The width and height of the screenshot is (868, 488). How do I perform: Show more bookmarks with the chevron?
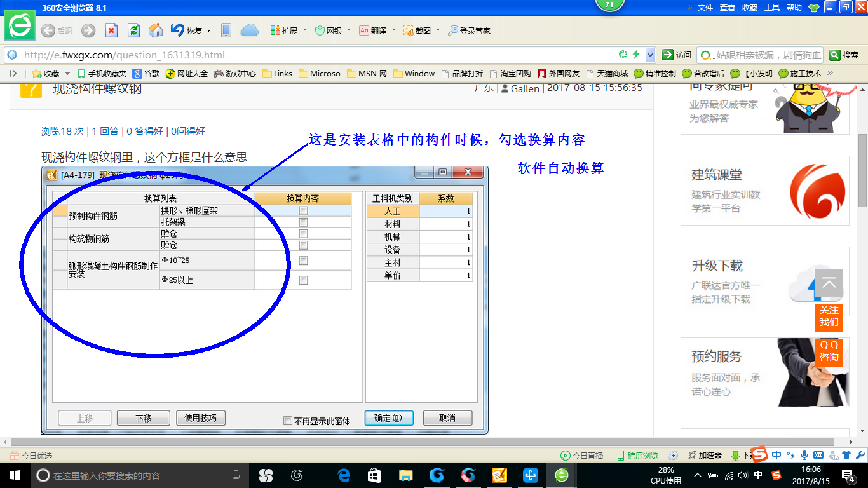[829, 73]
